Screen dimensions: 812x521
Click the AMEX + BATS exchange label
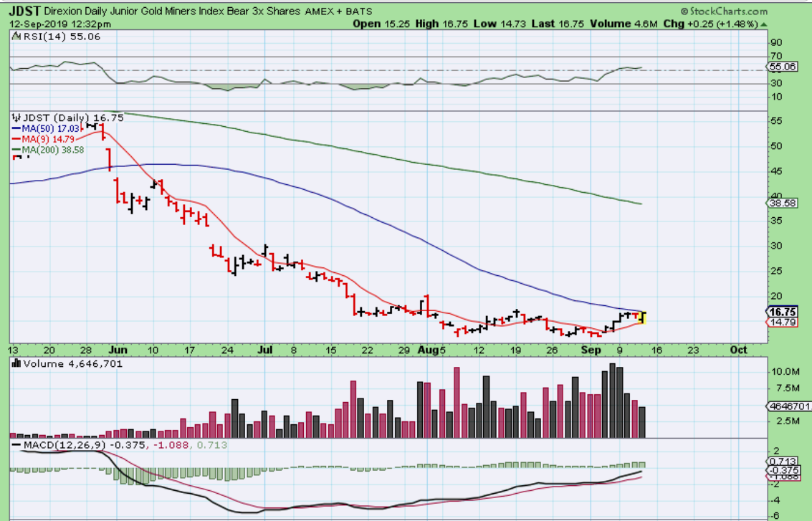click(338, 11)
